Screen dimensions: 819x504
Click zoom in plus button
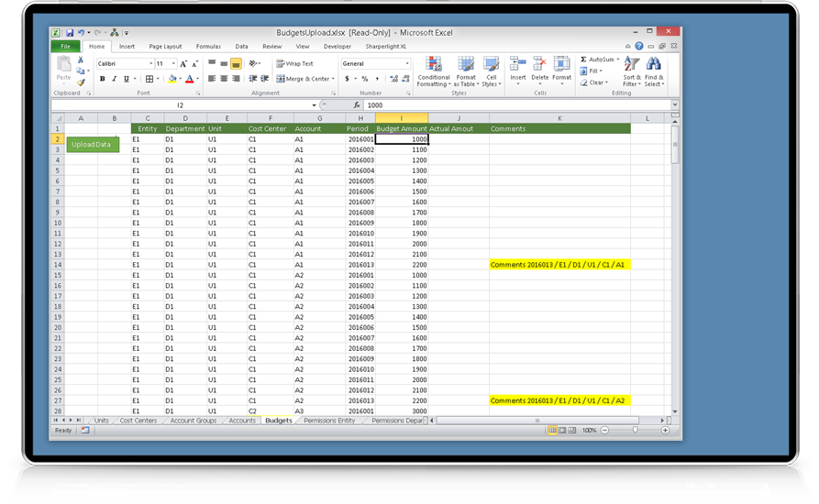coord(665,431)
